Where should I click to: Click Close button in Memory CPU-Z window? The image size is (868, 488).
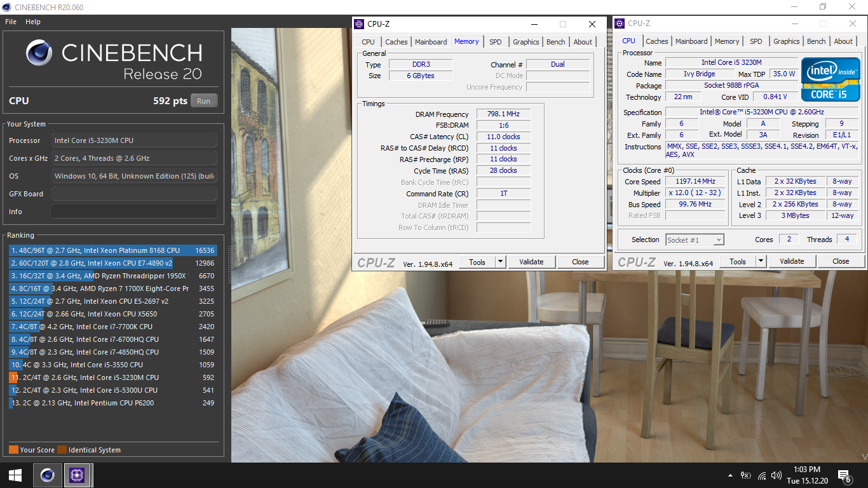pyautogui.click(x=580, y=262)
